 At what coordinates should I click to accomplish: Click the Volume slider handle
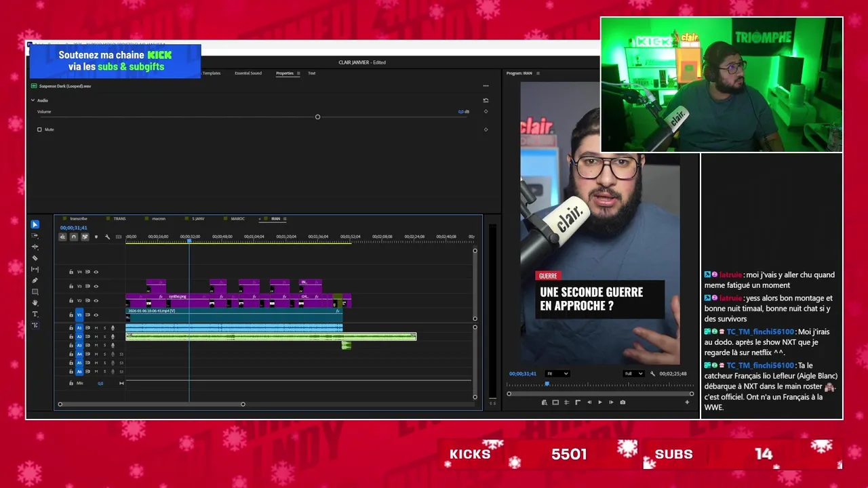point(317,117)
